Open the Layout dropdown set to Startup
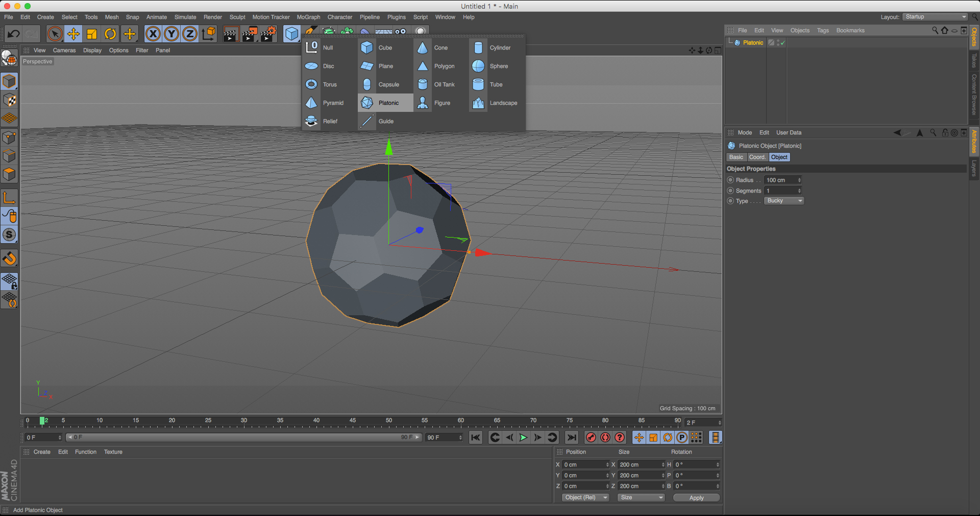Viewport: 980px width, 516px height. [934, 17]
